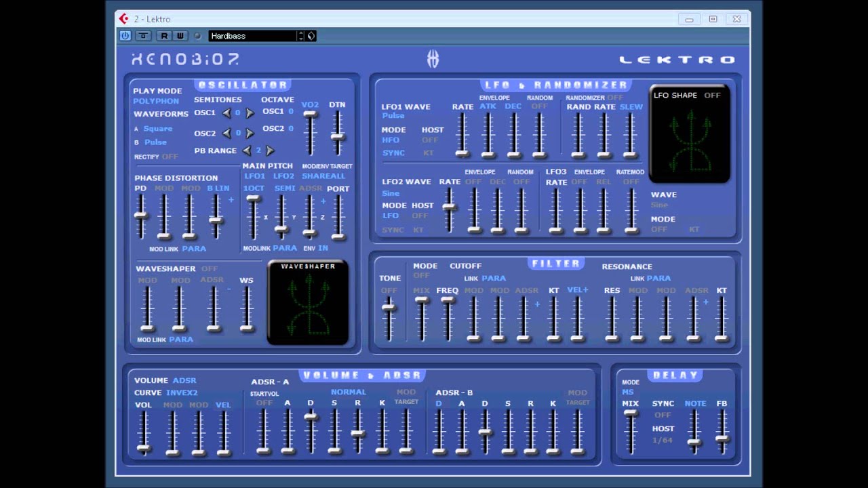Toggle RECTIFY OFF switch

170,157
